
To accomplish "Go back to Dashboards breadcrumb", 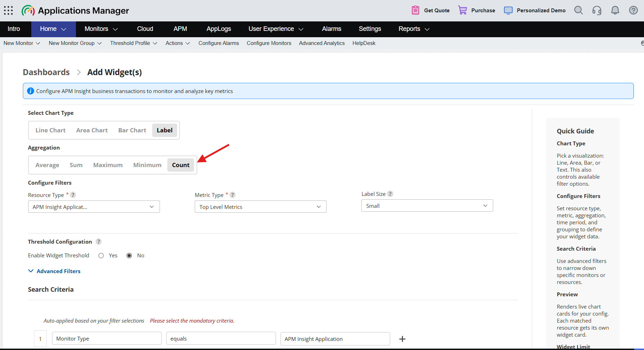I will point(46,72).
